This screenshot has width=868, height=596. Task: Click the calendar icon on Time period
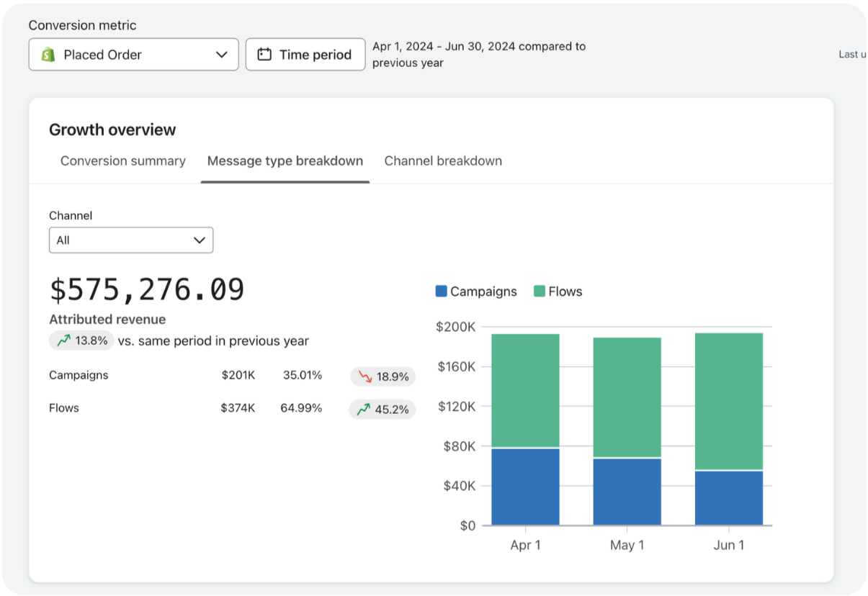coord(264,55)
